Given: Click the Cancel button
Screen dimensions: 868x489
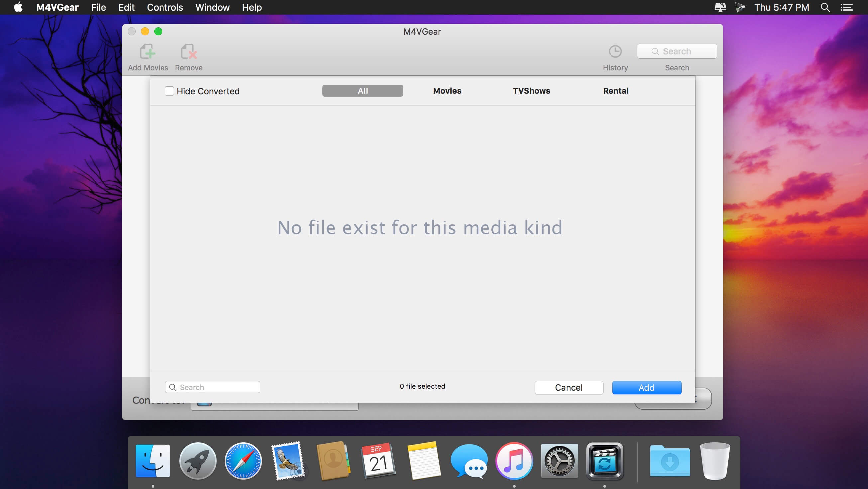Looking at the screenshot, I should 569,387.
